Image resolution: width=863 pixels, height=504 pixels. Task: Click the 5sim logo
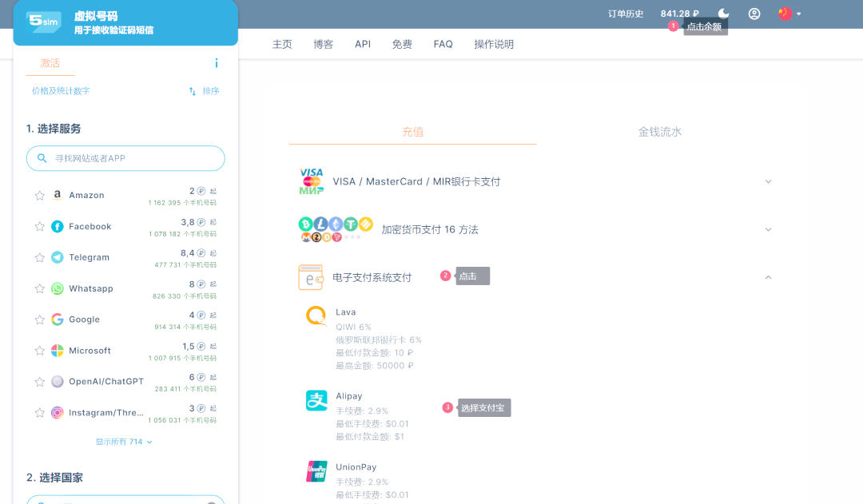[44, 22]
